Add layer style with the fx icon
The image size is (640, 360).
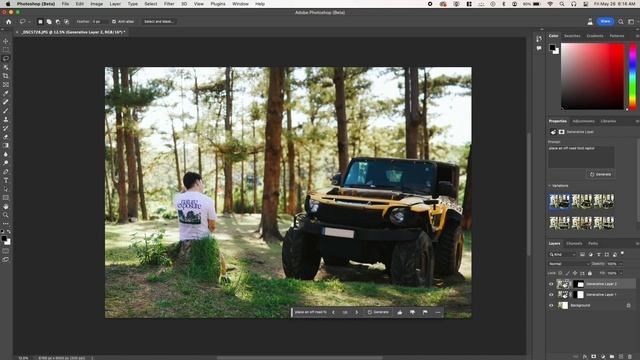(585, 357)
